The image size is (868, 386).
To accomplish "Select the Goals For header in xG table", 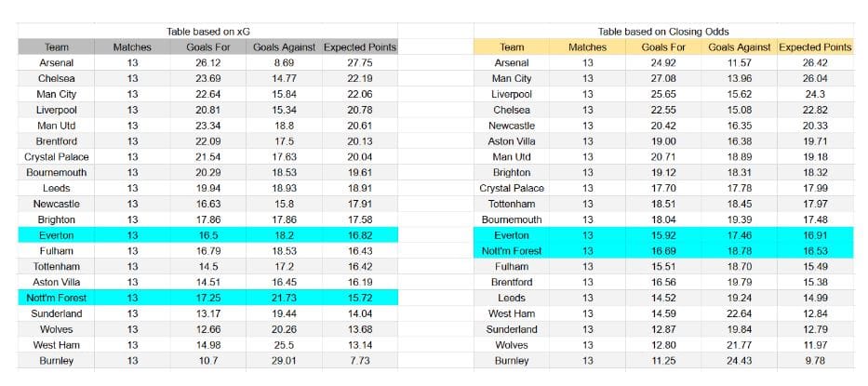I will pos(208,47).
